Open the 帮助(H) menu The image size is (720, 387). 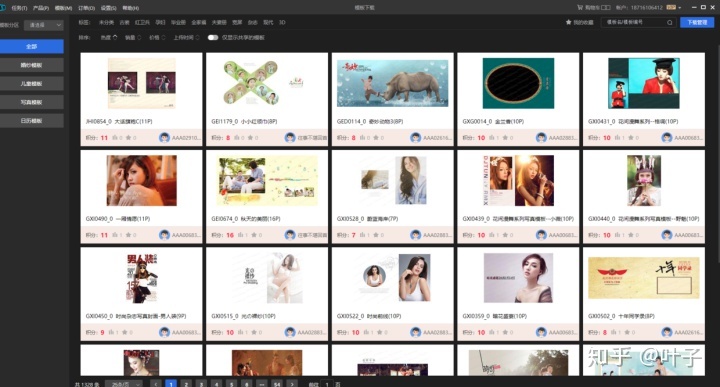click(131, 8)
